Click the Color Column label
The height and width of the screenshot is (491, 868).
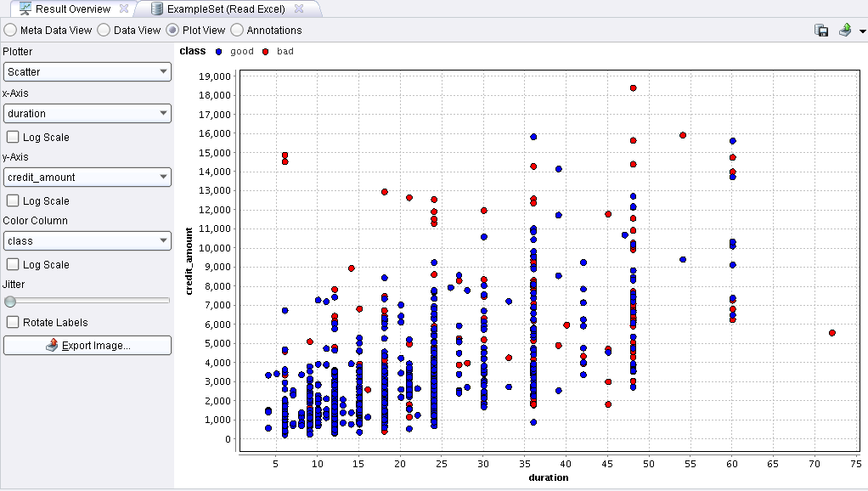(36, 220)
